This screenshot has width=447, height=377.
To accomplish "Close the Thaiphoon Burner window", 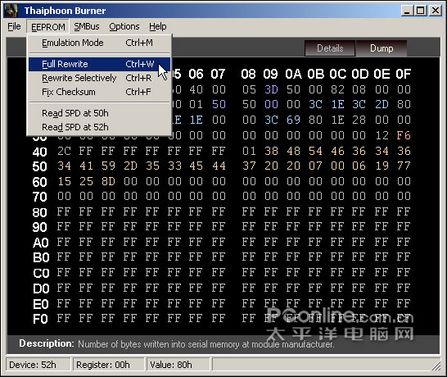I will click(x=435, y=11).
